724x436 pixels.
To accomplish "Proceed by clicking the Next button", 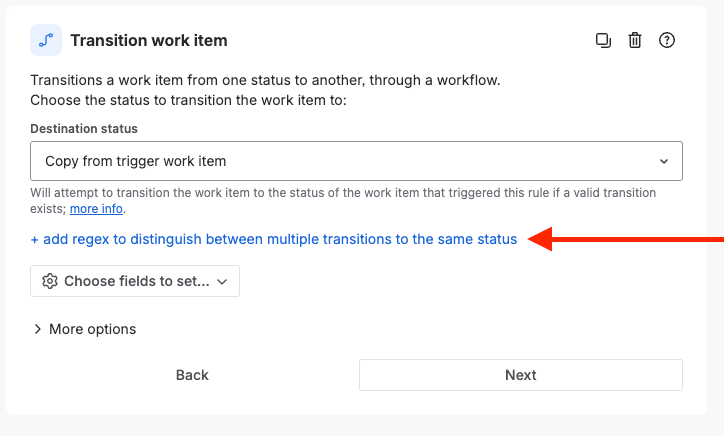I will 520,375.
